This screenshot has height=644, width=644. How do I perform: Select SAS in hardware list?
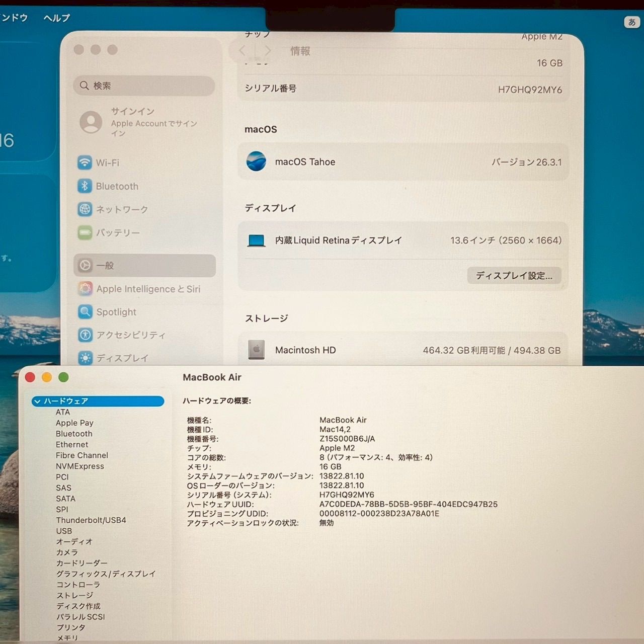coord(63,488)
